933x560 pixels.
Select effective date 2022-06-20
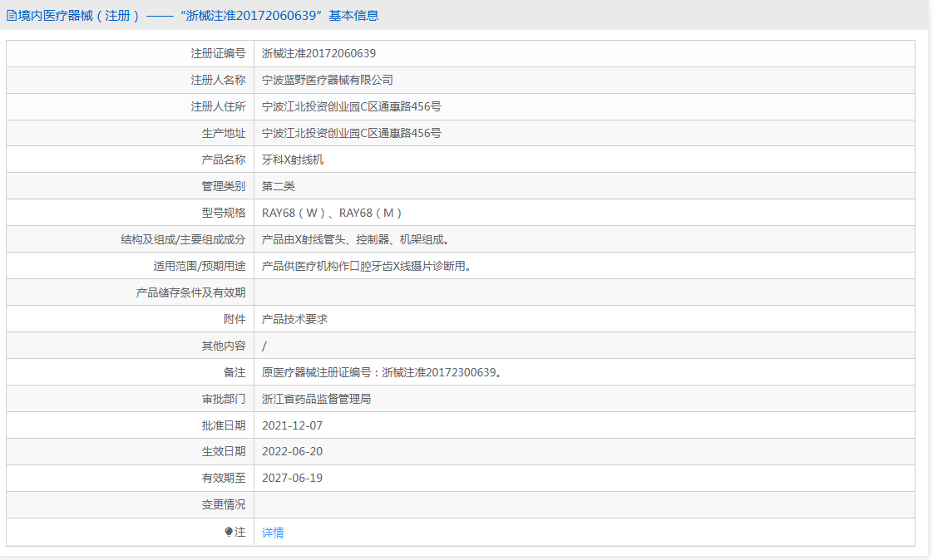(x=292, y=452)
